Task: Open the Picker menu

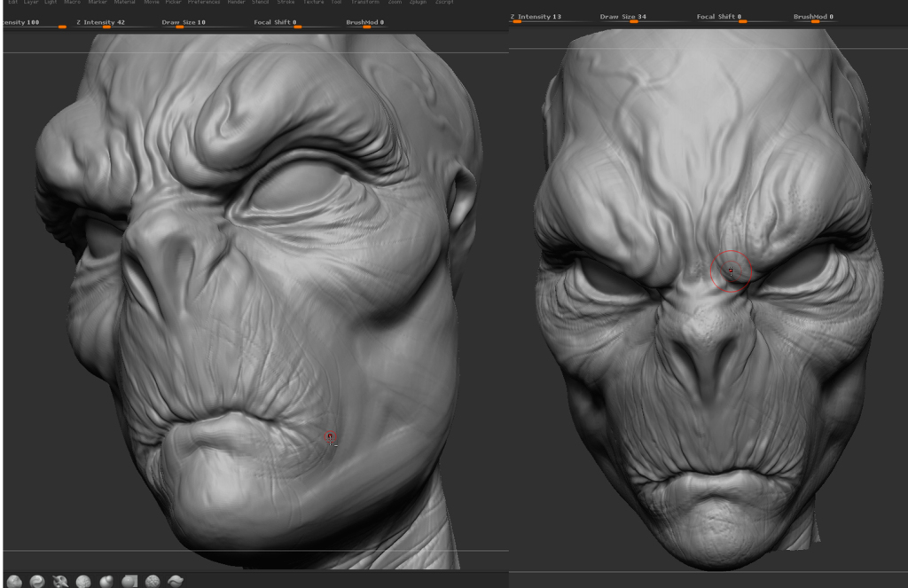Action: click(173, 3)
